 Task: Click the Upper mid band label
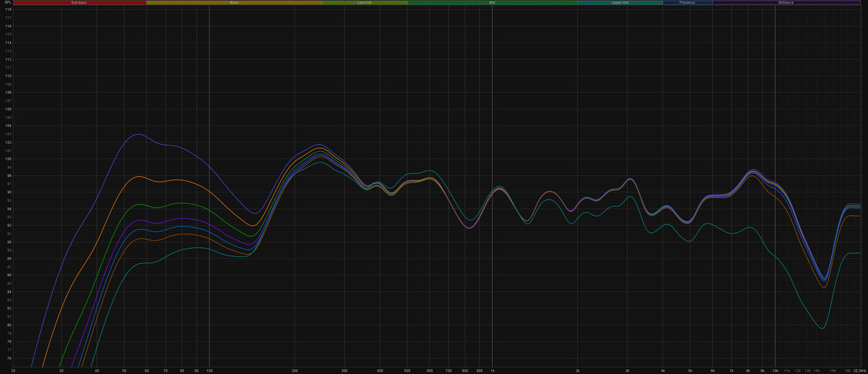coord(620,3)
